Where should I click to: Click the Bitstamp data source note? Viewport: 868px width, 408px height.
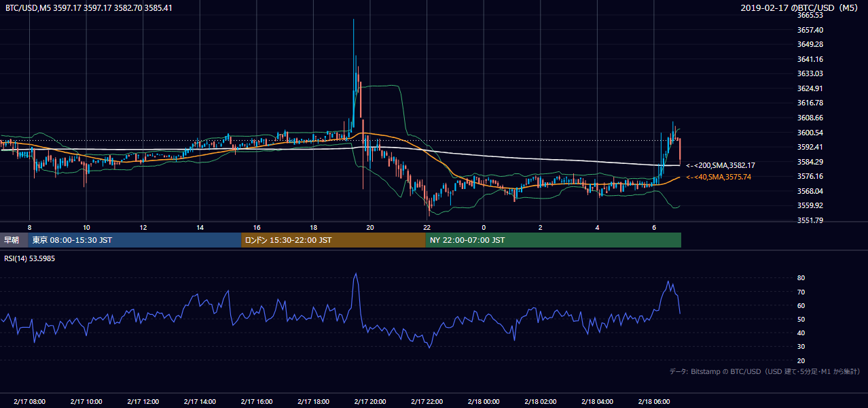[765, 371]
